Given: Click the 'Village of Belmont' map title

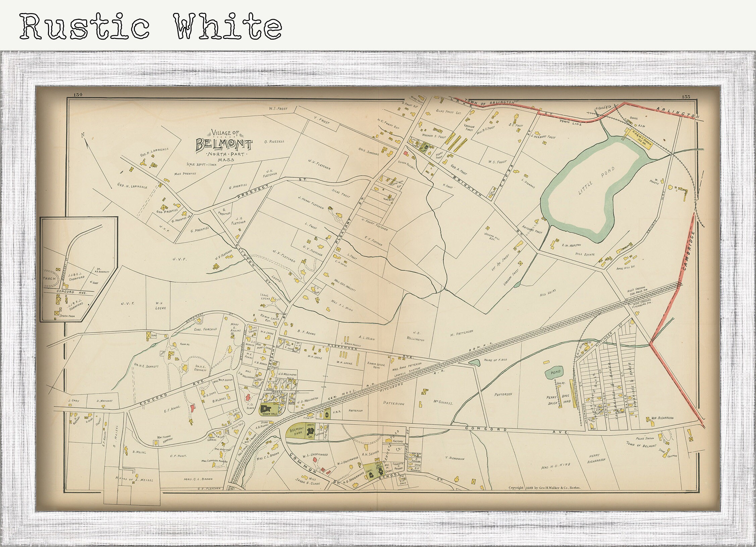Looking at the screenshot, I should (x=224, y=141).
